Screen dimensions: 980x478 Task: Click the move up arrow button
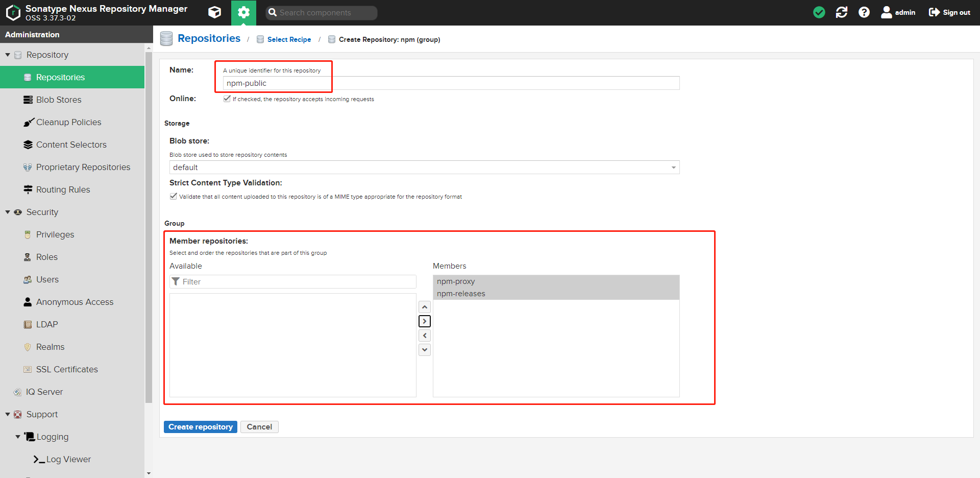(x=425, y=307)
